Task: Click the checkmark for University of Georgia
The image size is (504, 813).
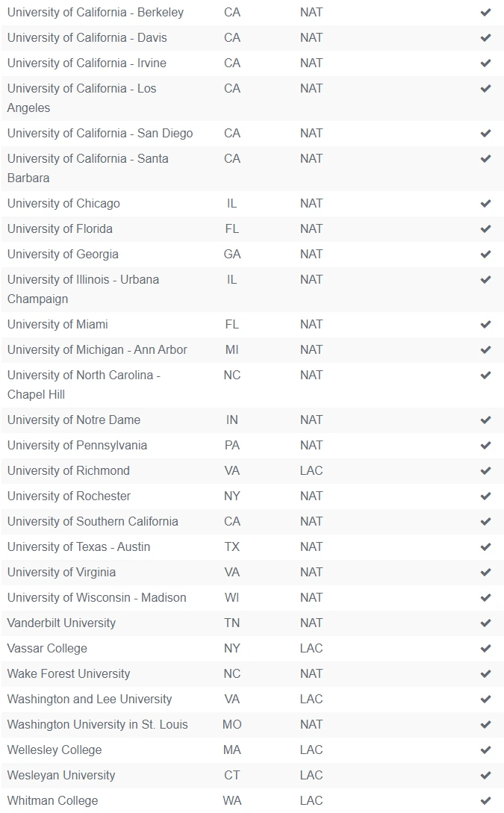Action: (x=485, y=254)
